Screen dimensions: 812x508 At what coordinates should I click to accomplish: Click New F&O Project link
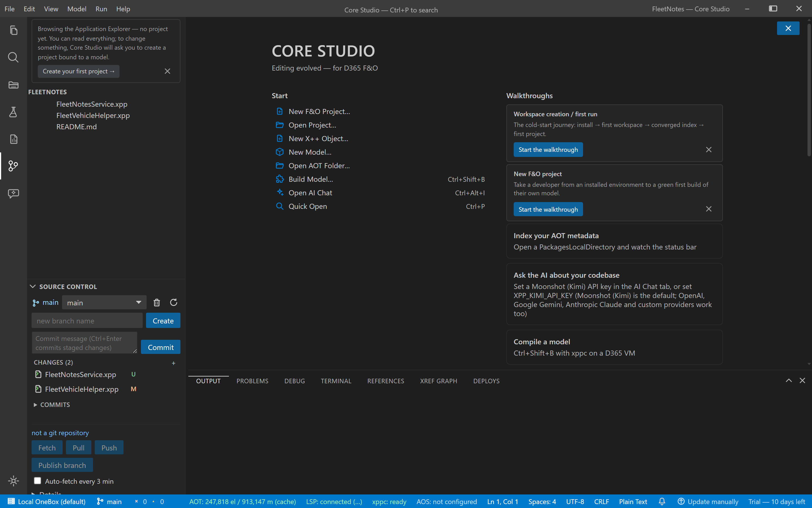tap(319, 111)
